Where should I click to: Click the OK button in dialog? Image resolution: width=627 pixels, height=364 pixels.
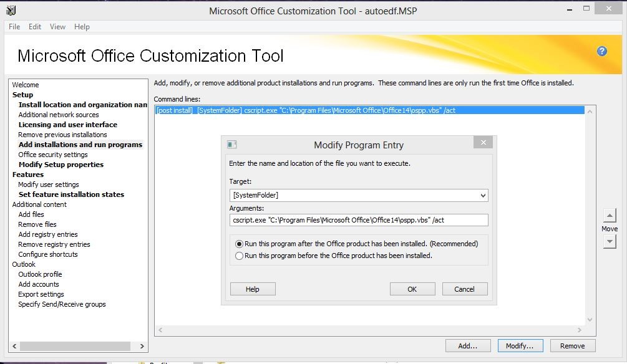(412, 289)
